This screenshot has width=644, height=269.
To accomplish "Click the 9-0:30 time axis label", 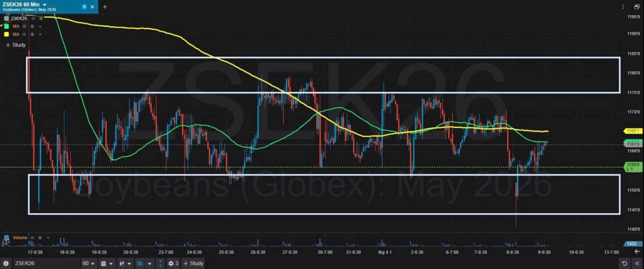I will coord(544,252).
